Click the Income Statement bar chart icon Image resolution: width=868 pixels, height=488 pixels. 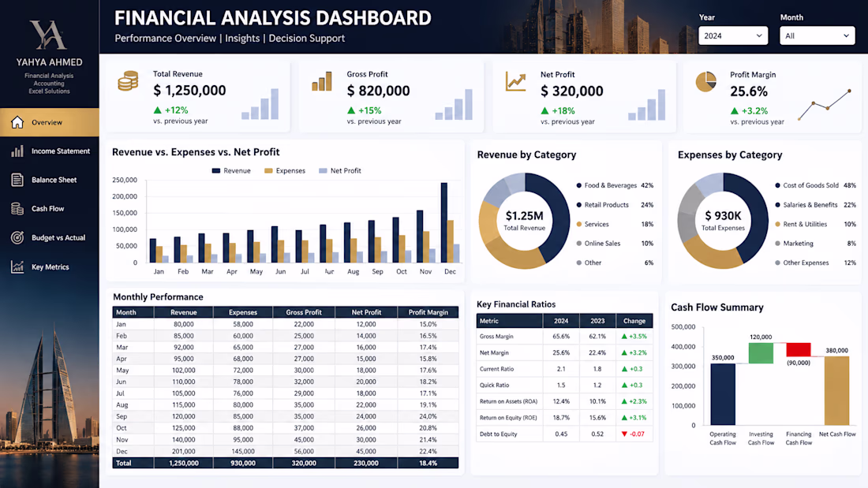coord(17,151)
